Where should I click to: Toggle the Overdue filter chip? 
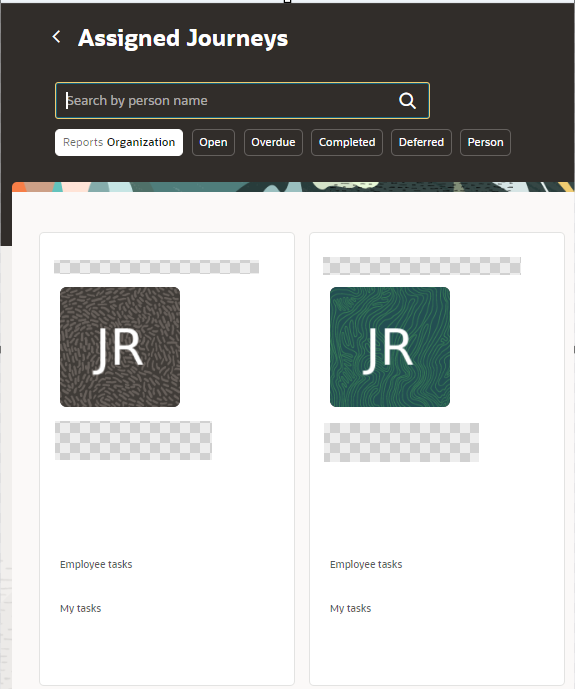tap(273, 142)
